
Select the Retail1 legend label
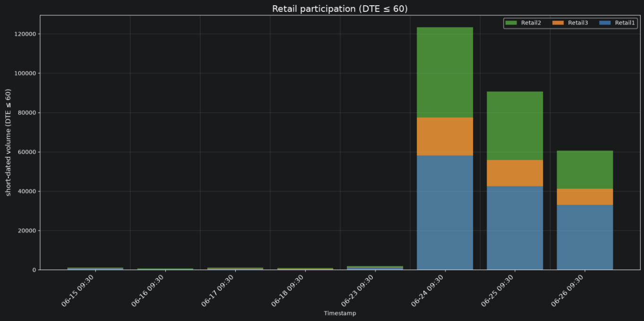tap(625, 23)
